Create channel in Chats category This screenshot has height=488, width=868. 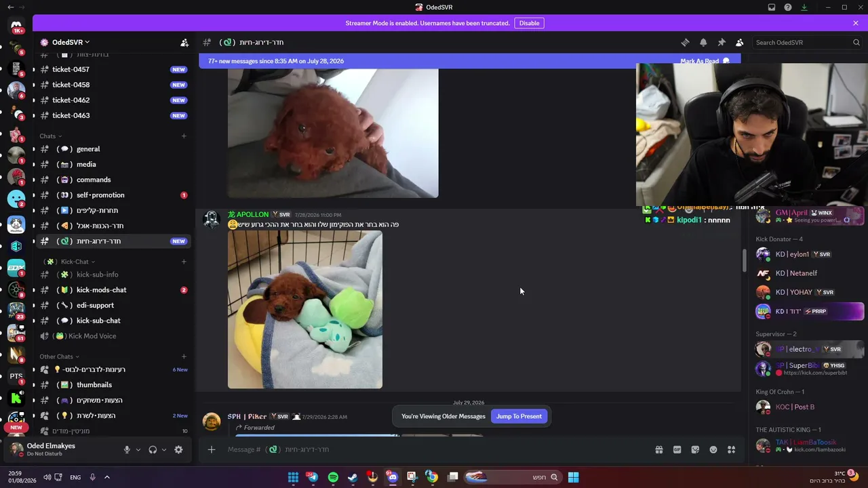point(184,136)
